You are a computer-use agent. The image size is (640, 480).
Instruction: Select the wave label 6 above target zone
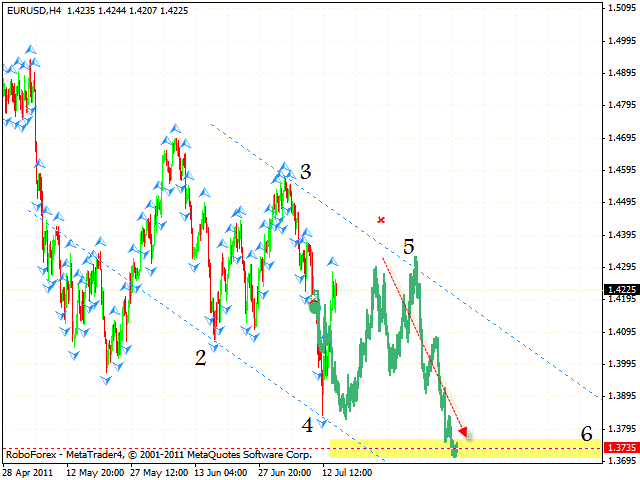[x=587, y=434]
